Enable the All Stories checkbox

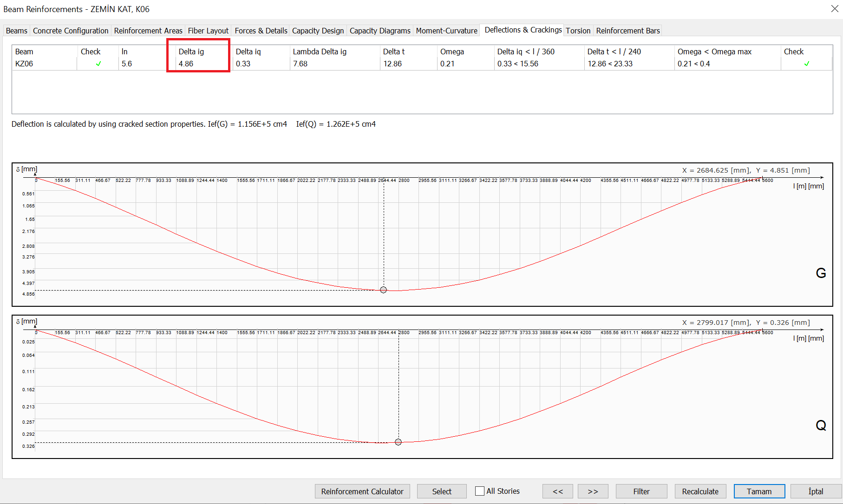[x=480, y=491]
